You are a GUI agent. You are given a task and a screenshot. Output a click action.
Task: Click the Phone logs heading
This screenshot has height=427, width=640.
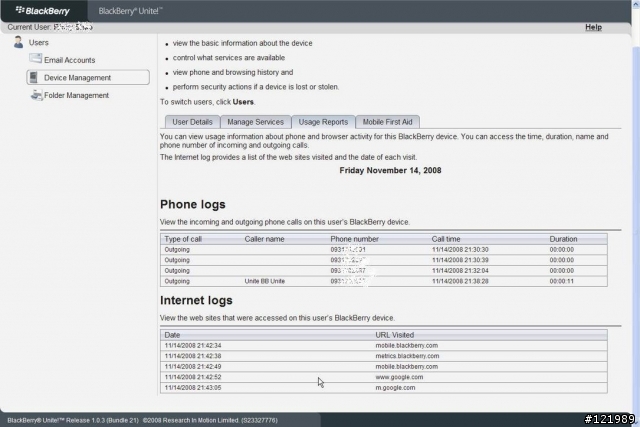click(193, 204)
